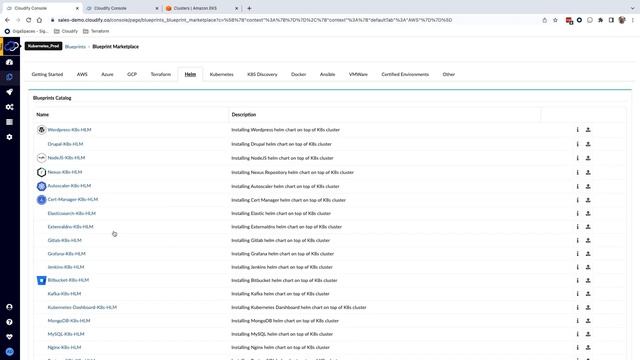Screen dimensions: 640x360
Task: Open the list/logs icon in left sidebar
Action: [x=9, y=122]
